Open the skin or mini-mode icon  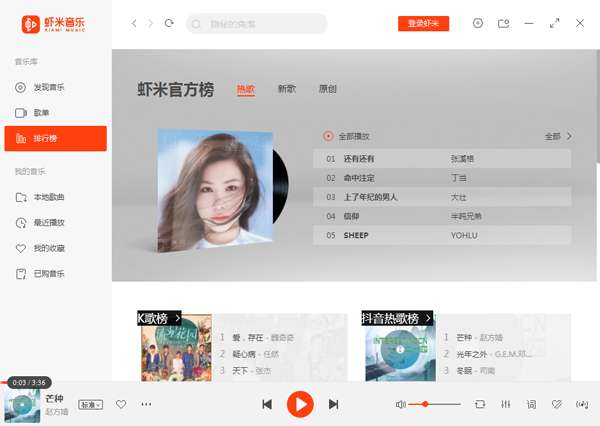[503, 23]
